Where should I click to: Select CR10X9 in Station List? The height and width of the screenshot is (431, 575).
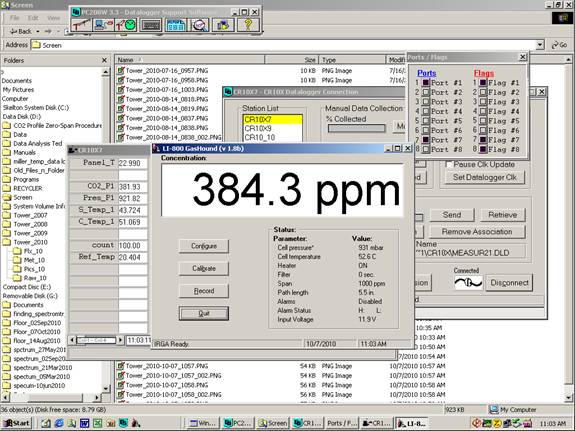pos(273,128)
